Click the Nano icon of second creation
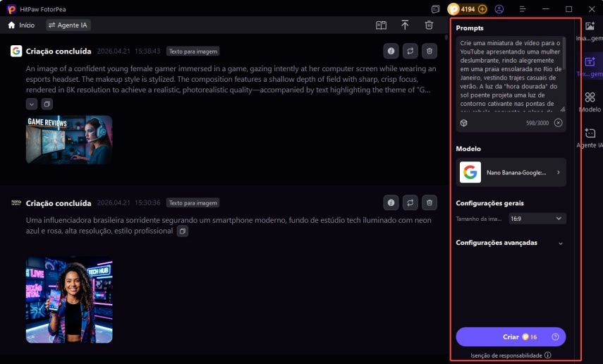603x364 pixels. point(16,202)
